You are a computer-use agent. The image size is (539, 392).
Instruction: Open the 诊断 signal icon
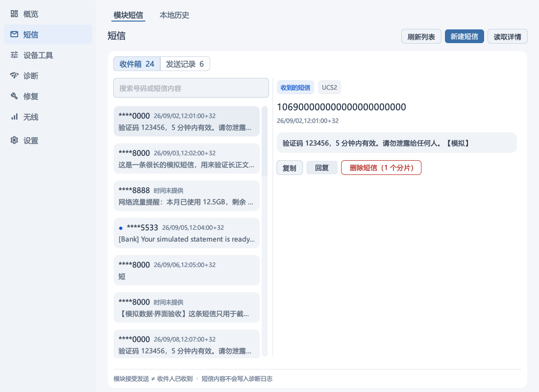coord(14,75)
